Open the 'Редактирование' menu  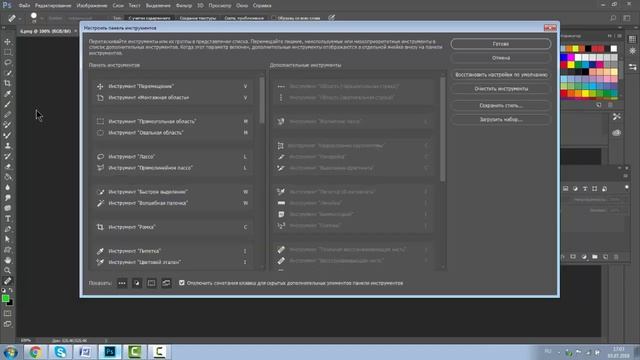tap(53, 6)
